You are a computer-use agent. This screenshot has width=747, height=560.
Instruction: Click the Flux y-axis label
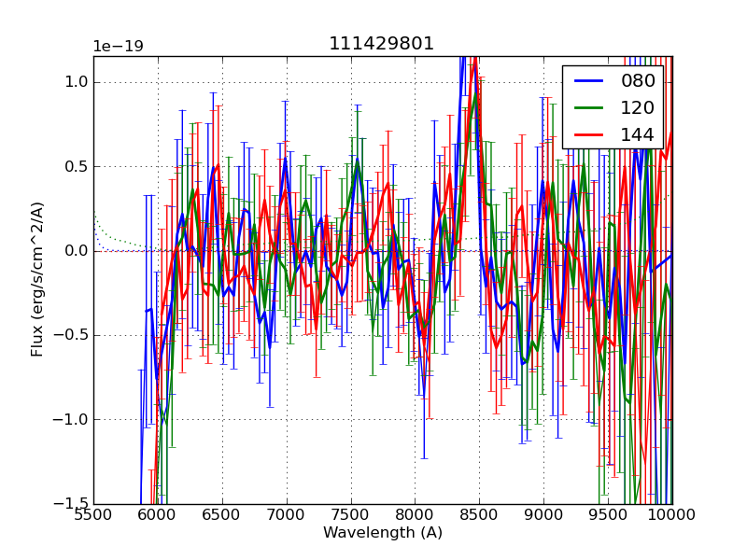pos(37,279)
